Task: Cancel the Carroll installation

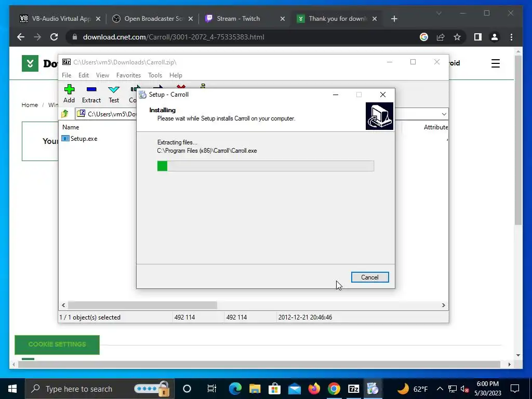Action: point(370,277)
